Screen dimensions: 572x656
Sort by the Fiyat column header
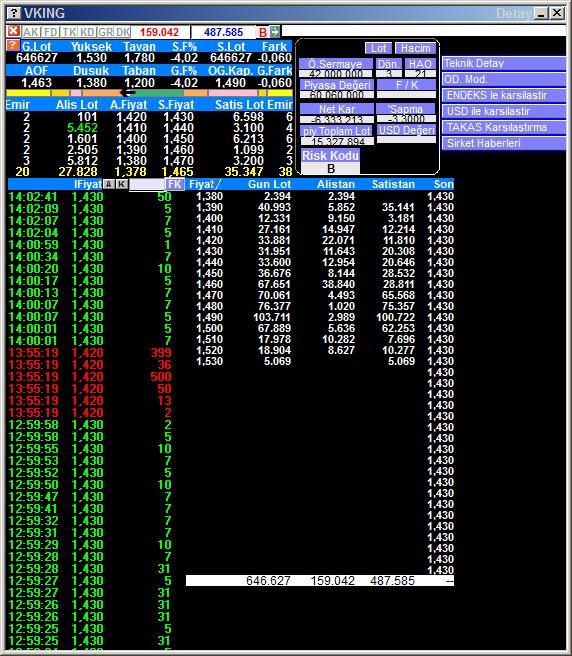pos(202,184)
